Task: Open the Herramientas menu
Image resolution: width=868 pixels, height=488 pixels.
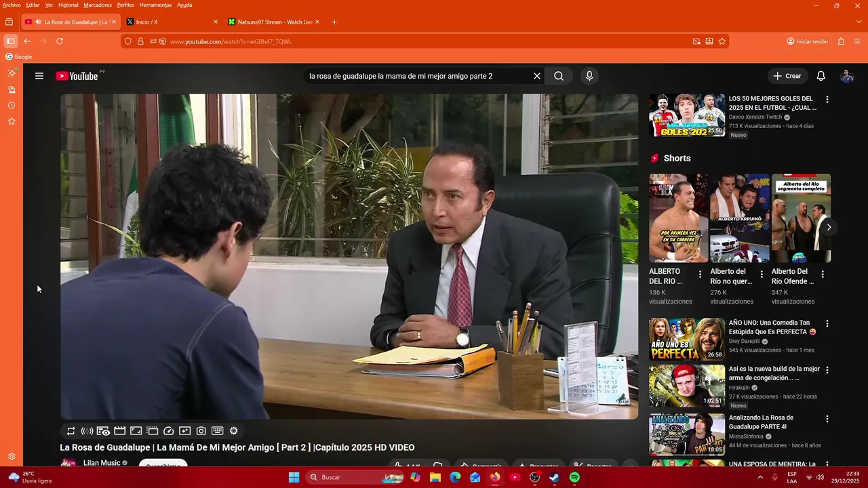Action: [156, 5]
